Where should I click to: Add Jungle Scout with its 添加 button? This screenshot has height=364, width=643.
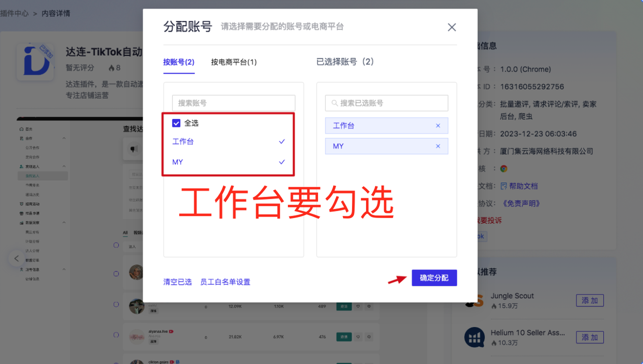click(590, 300)
